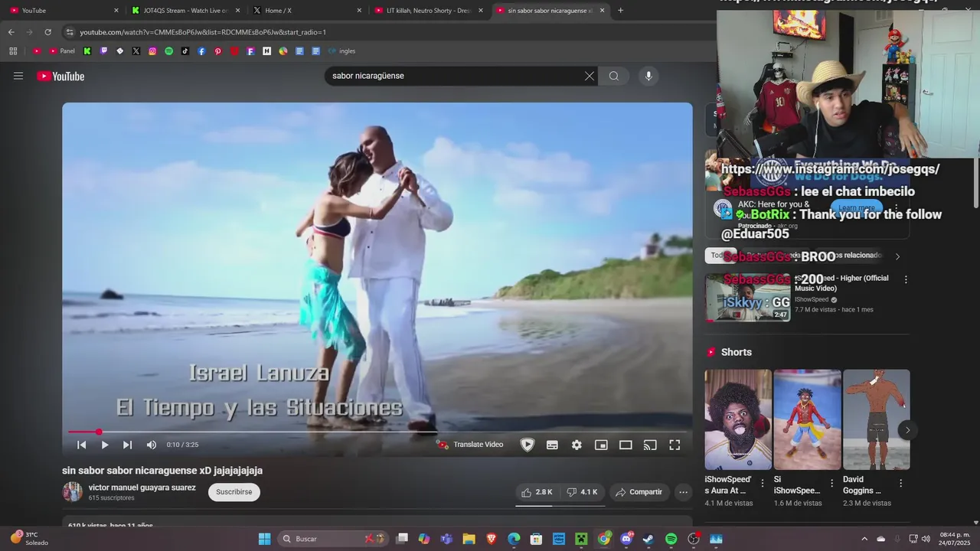Viewport: 980px width, 551px height.
Task: Open the Higher Official Music Video thumbnail
Action: (747, 297)
